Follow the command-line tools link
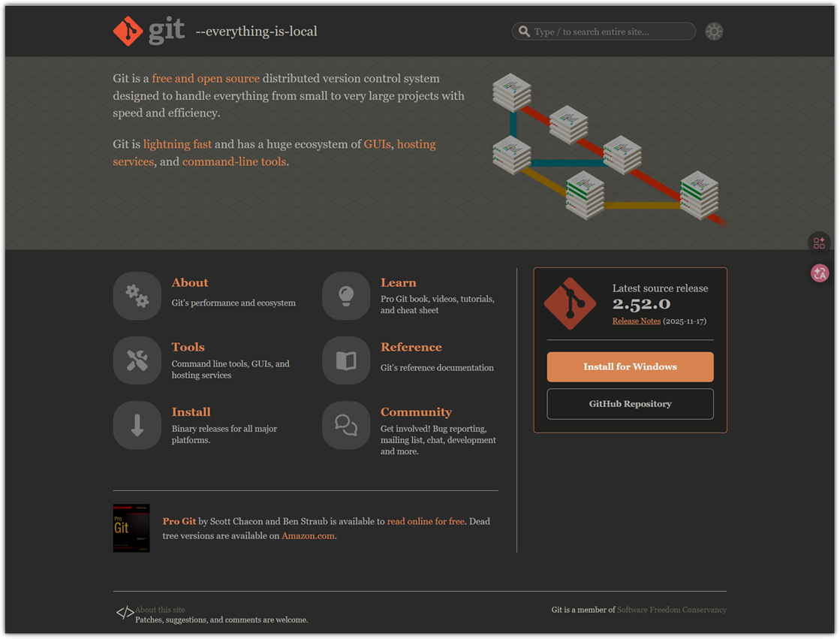The width and height of the screenshot is (840, 639). click(x=234, y=162)
